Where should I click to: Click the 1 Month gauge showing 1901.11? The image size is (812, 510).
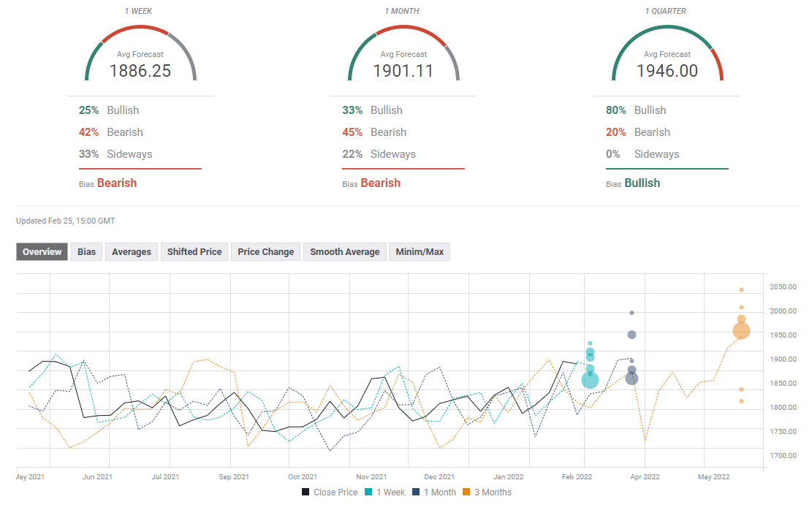[x=403, y=58]
